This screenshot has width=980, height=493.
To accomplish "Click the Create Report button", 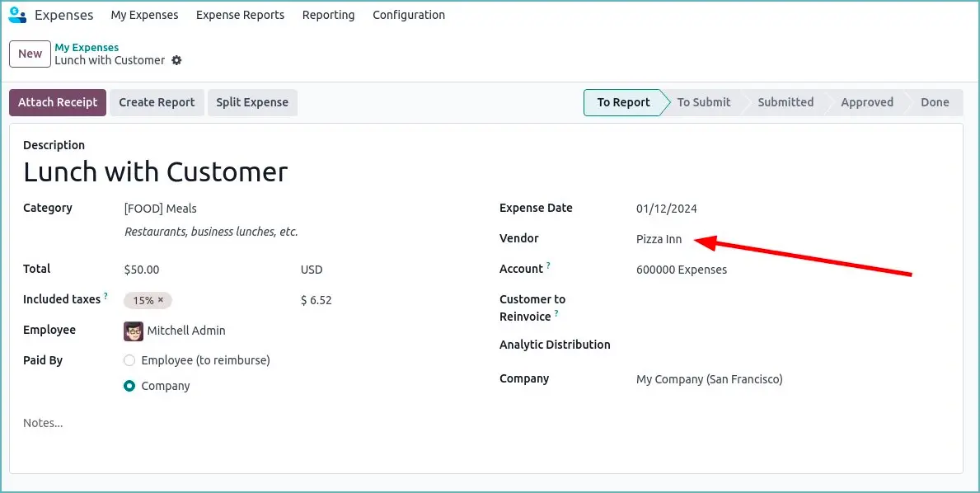I will tap(157, 102).
